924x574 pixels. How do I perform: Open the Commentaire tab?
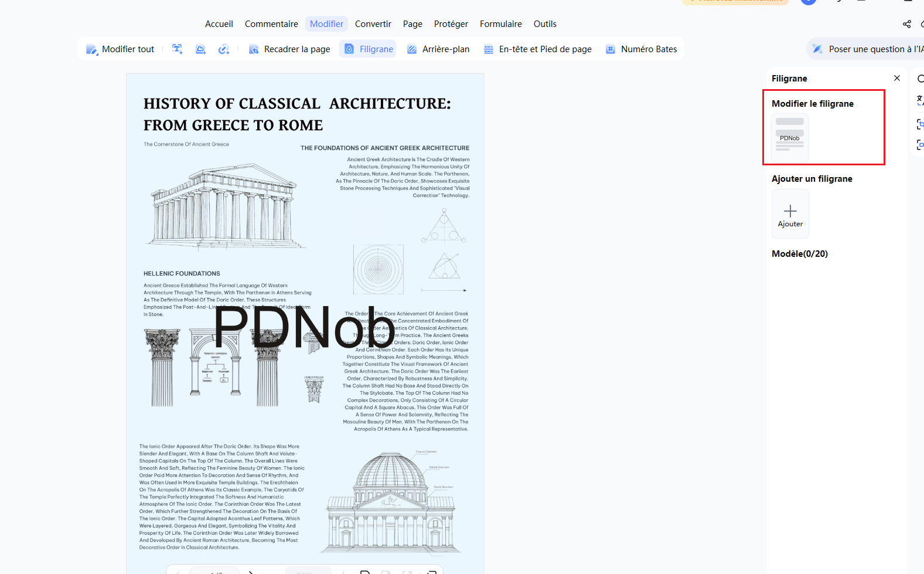(x=271, y=24)
